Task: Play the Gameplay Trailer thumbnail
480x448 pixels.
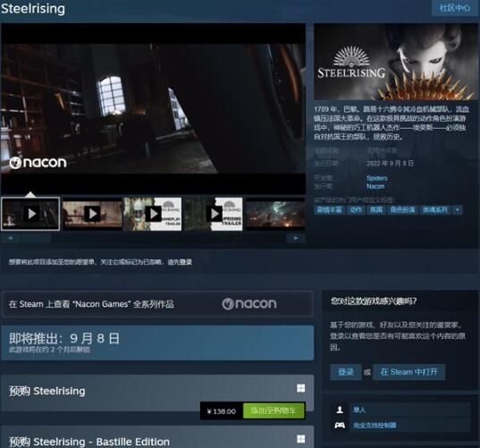Action: [x=153, y=214]
